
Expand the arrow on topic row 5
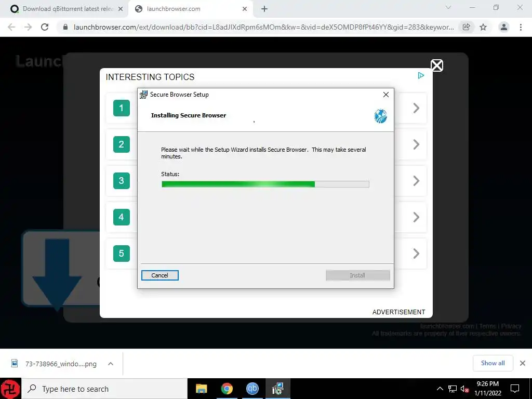click(x=416, y=254)
